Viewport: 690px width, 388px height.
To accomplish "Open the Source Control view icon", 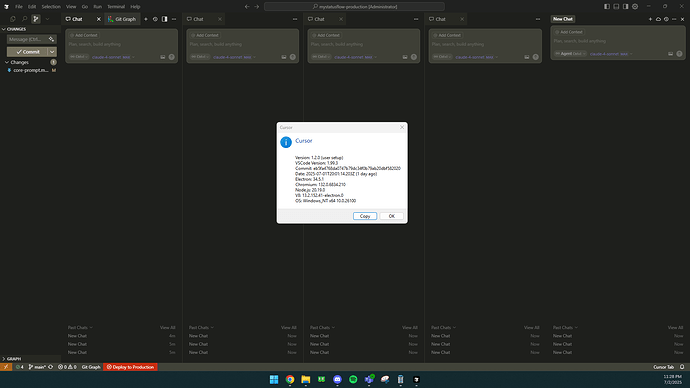I will 36,19.
